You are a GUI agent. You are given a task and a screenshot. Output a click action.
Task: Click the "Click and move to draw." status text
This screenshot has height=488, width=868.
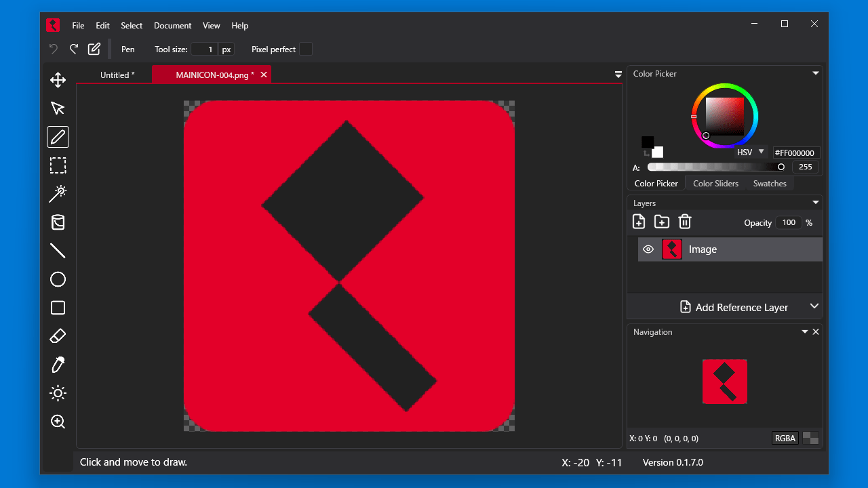click(134, 462)
